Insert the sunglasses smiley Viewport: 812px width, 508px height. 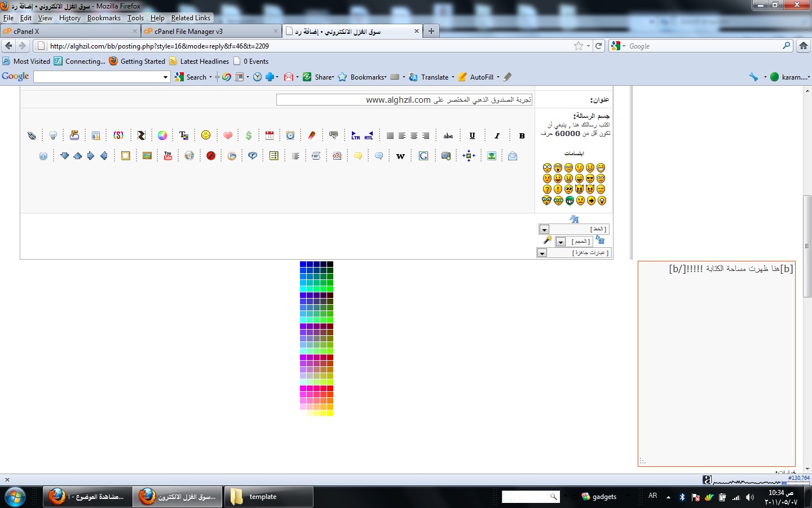[590, 178]
